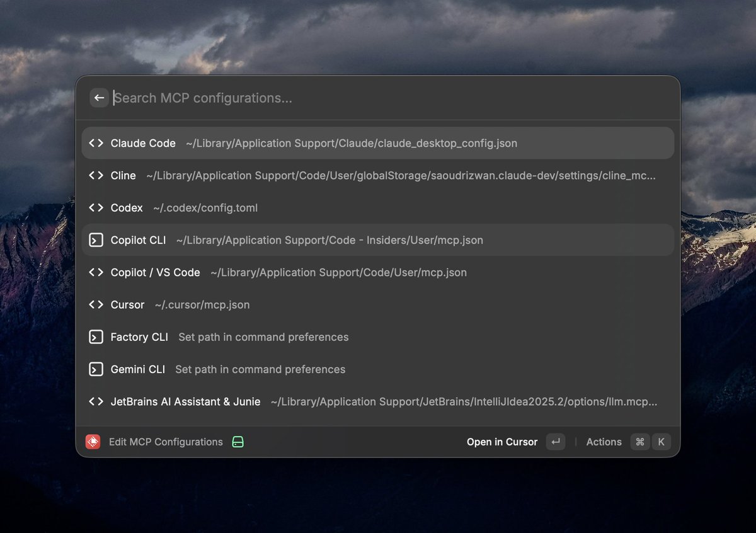Click Gemini CLI's Set path in command preferences

260,369
